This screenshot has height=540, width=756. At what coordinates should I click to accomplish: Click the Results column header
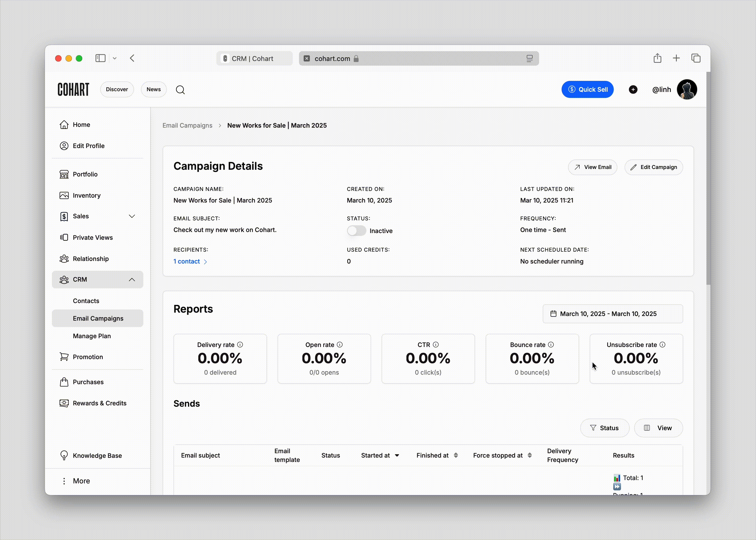(x=623, y=456)
